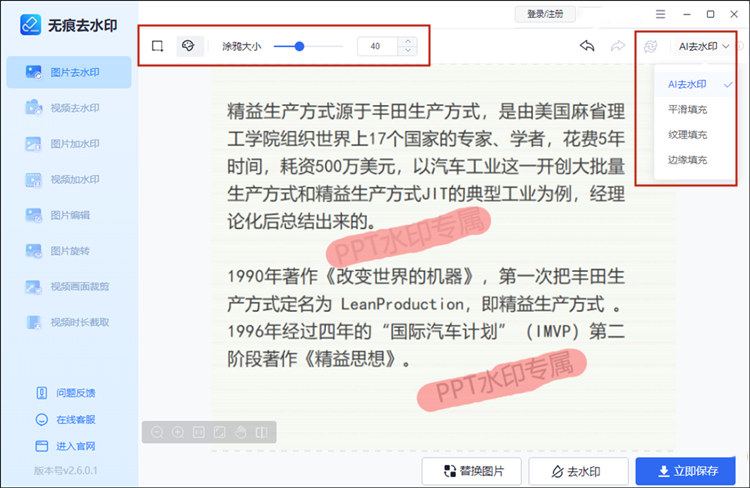Viewport: 750px width, 488px height.
Task: Choose AI去水印 option in dropdown list
Action: 695,85
